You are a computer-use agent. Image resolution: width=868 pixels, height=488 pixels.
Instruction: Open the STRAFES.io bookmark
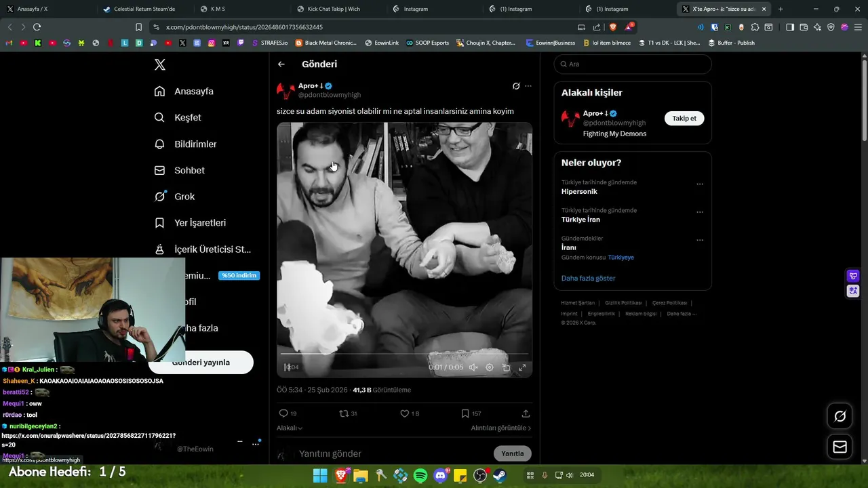[269, 43]
